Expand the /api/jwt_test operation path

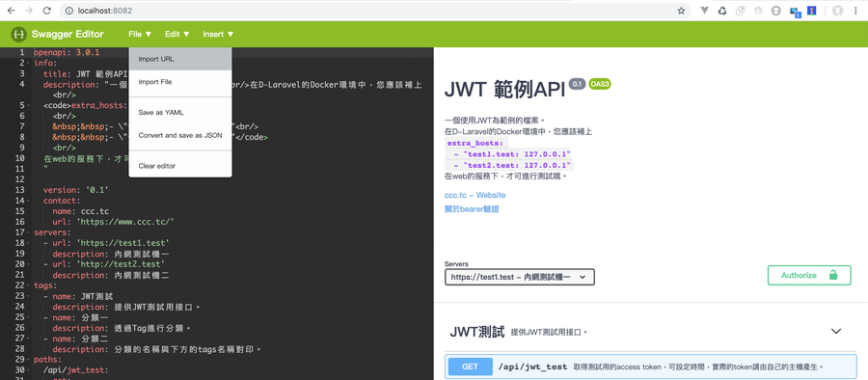click(x=532, y=366)
